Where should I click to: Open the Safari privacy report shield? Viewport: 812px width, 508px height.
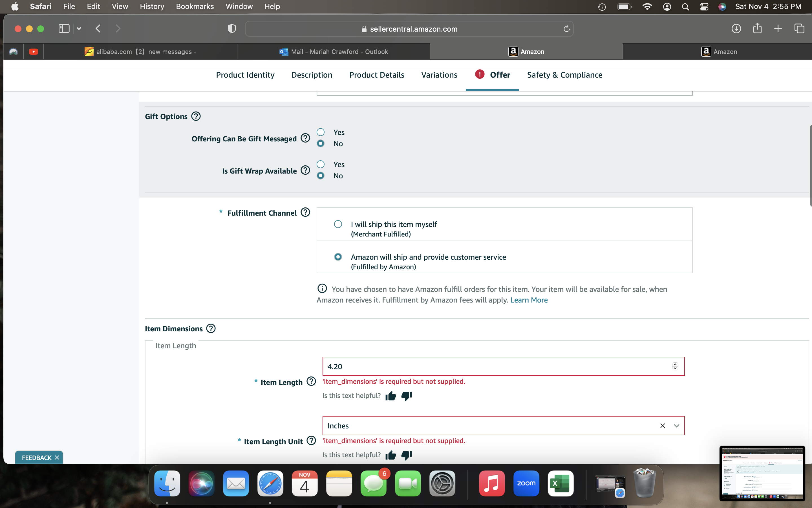[231, 29]
